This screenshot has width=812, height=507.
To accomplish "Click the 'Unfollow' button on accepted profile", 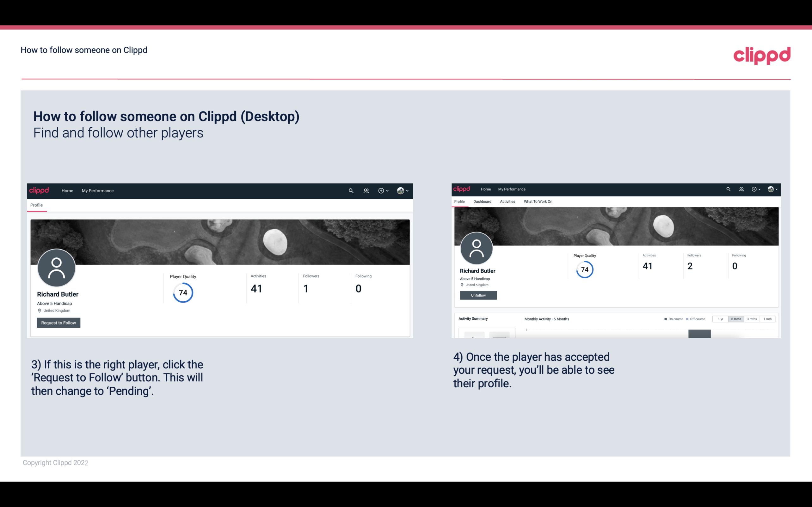I will (478, 295).
